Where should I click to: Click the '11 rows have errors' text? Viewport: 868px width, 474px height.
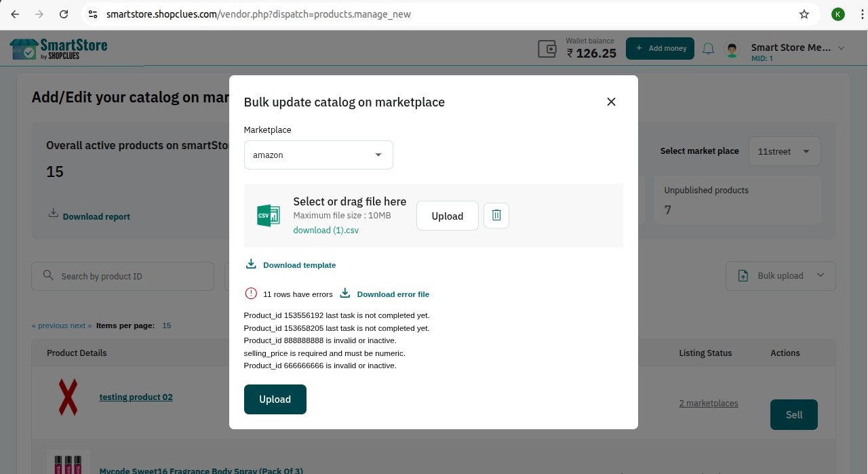tap(298, 294)
